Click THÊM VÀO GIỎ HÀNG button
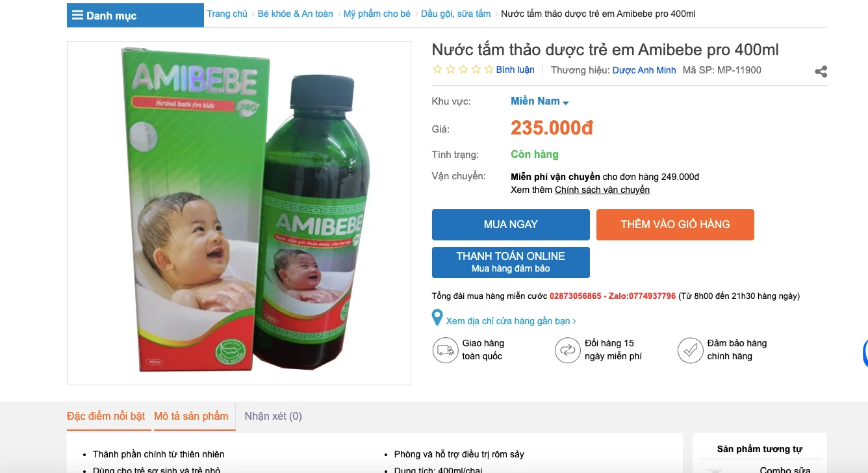 (675, 225)
